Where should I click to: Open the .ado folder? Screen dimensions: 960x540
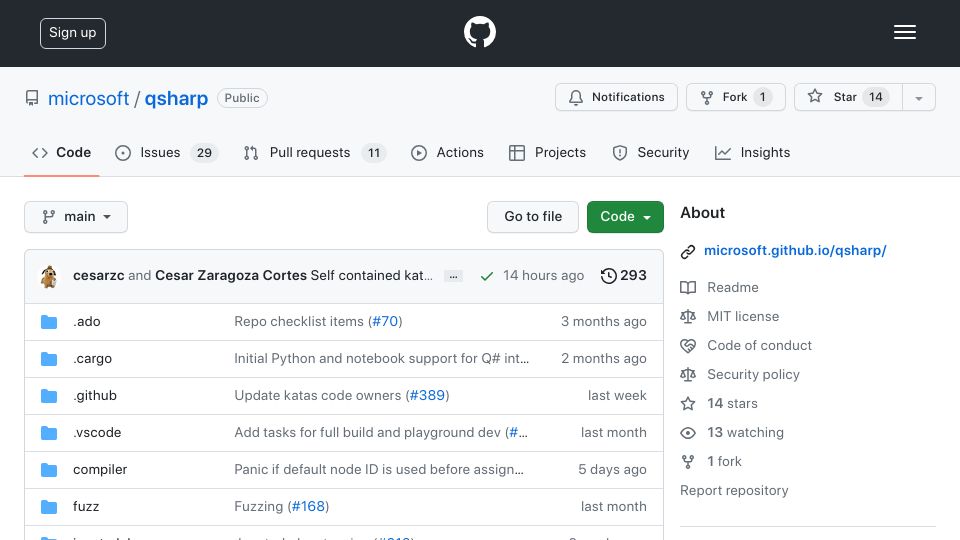[86, 321]
